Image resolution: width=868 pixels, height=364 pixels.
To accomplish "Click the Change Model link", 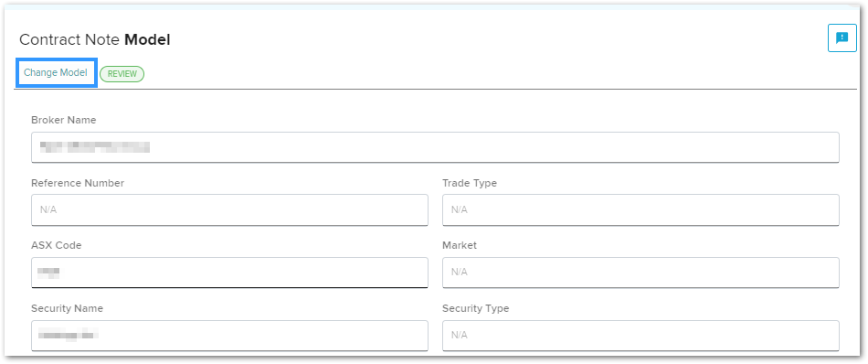I will [x=56, y=72].
